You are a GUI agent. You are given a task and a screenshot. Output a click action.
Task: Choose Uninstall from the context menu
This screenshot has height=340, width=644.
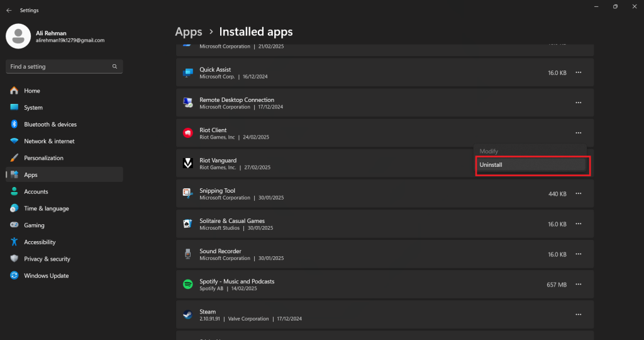point(530,165)
